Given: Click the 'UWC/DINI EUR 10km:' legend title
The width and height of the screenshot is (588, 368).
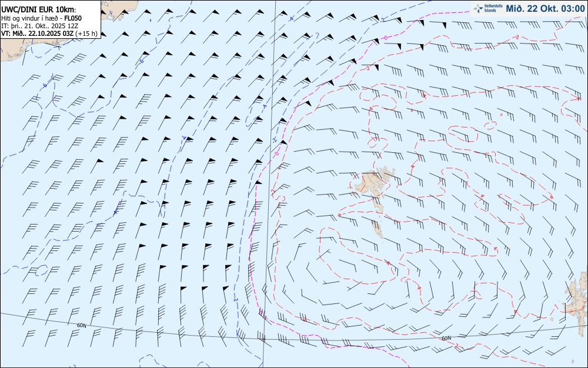Looking at the screenshot, I should [39, 10].
